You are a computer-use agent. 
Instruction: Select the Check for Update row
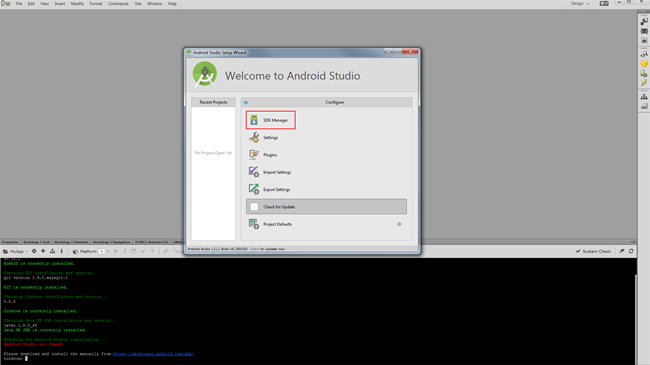click(326, 207)
